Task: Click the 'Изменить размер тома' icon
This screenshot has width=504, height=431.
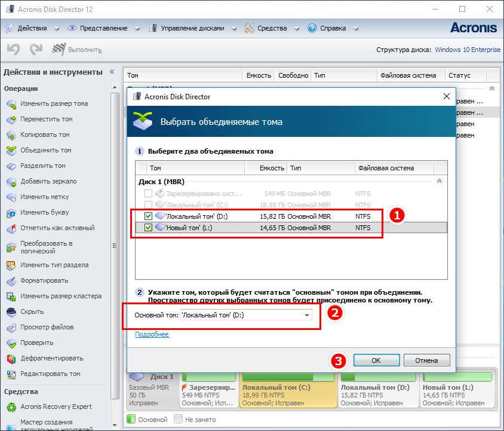Action: (11, 104)
